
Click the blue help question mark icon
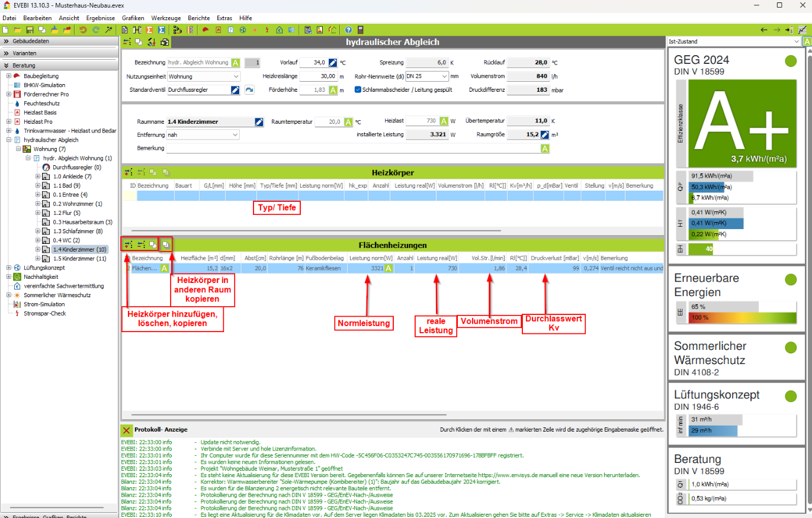click(348, 30)
